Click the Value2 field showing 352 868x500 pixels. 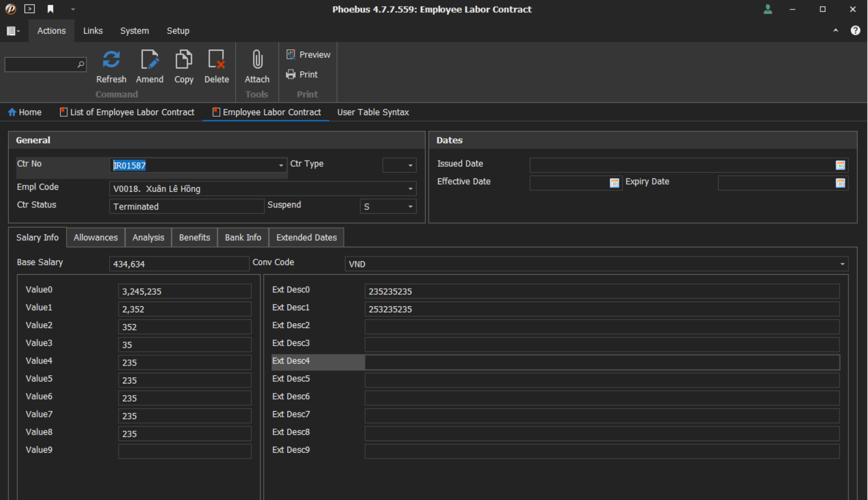click(x=185, y=327)
